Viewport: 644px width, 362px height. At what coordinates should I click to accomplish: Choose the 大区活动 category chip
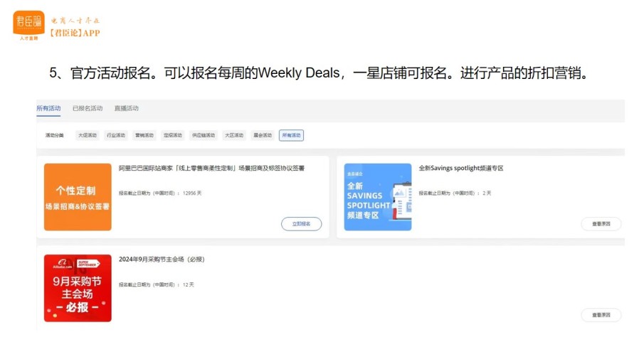tap(234, 135)
